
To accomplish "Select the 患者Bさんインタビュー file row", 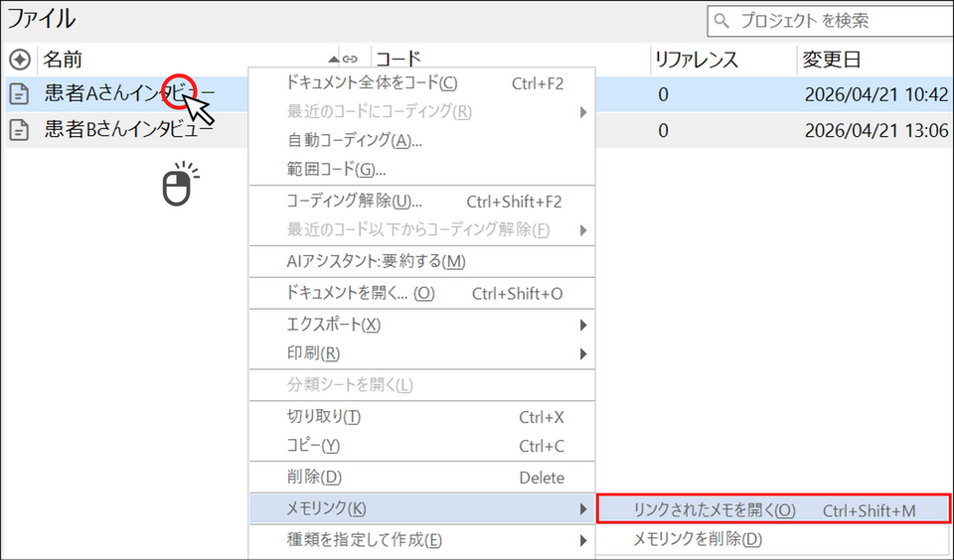I will click(127, 130).
